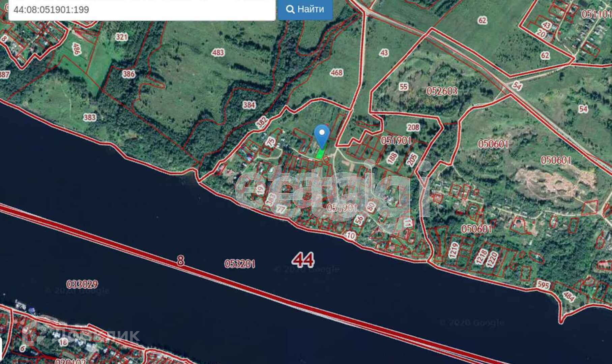Click block label 053201 on the river
612x364 pixels.
point(240,264)
